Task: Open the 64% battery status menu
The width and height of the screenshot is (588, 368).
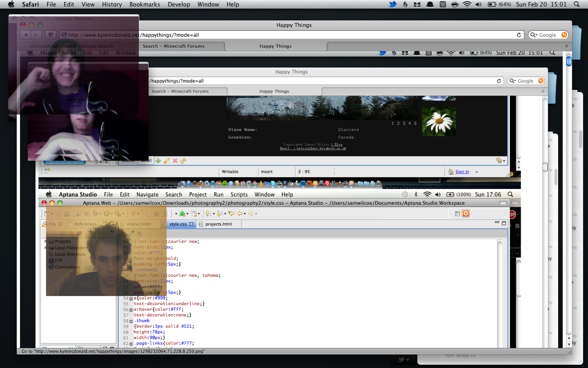Action: [499, 4]
